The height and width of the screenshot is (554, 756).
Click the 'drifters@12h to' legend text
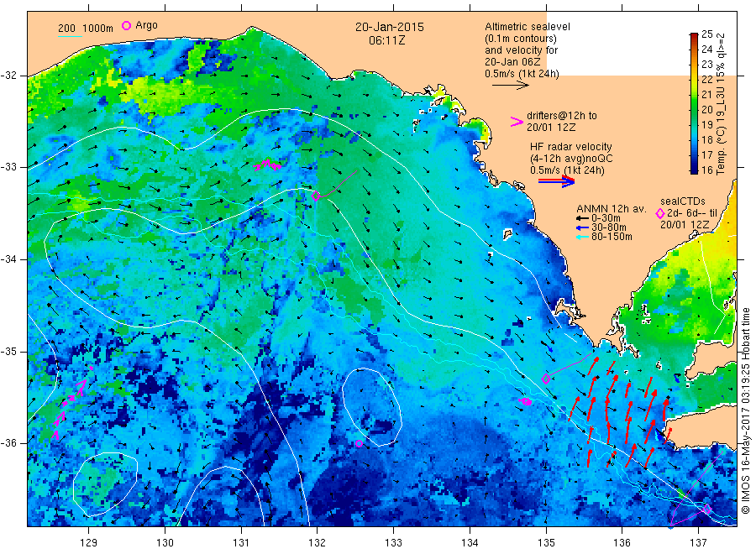click(x=562, y=116)
